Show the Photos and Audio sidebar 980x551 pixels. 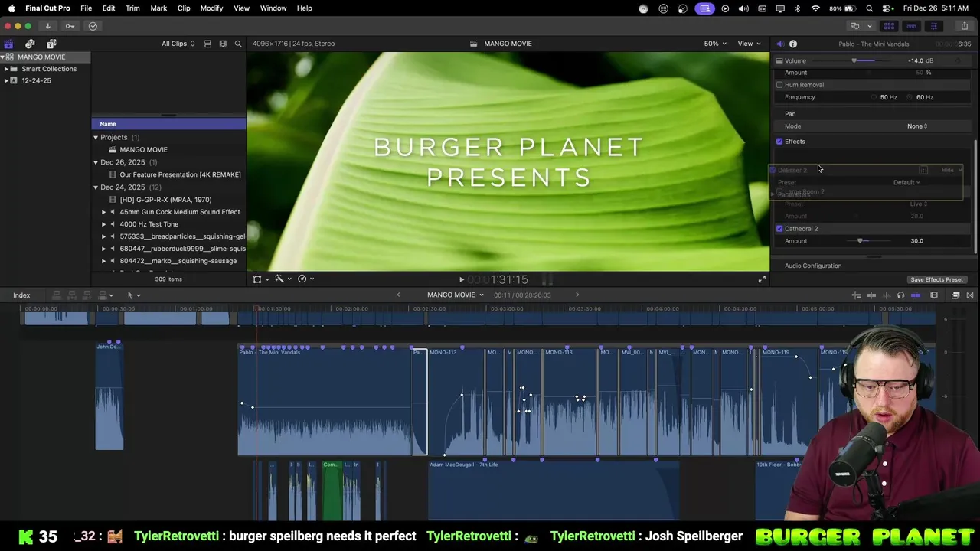[x=30, y=44]
